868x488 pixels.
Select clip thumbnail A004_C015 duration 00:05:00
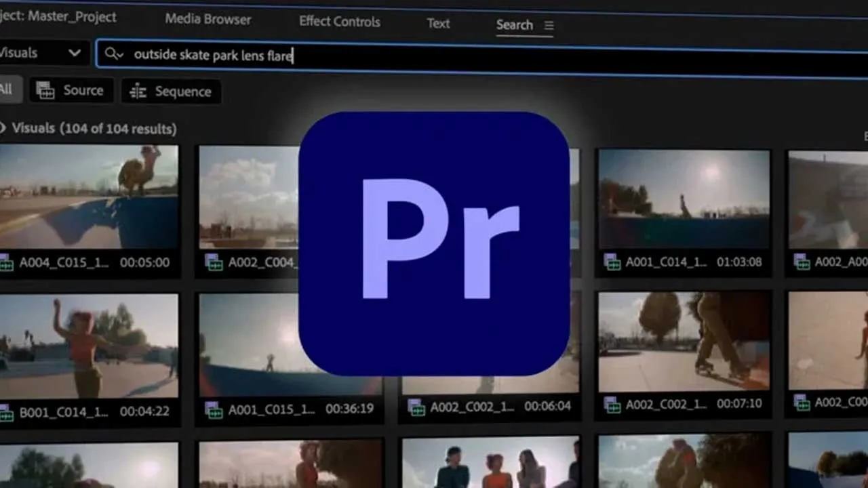pyautogui.click(x=88, y=197)
